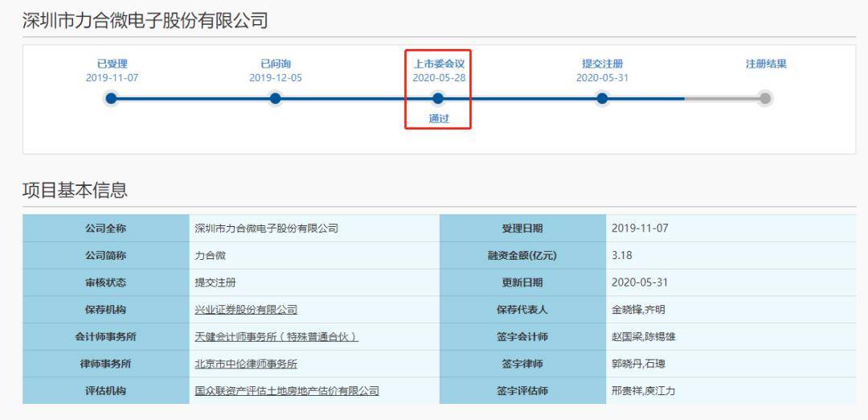868x420 pixels.
Task: Click the 保荐代表人 header cell
Action: [x=522, y=310]
